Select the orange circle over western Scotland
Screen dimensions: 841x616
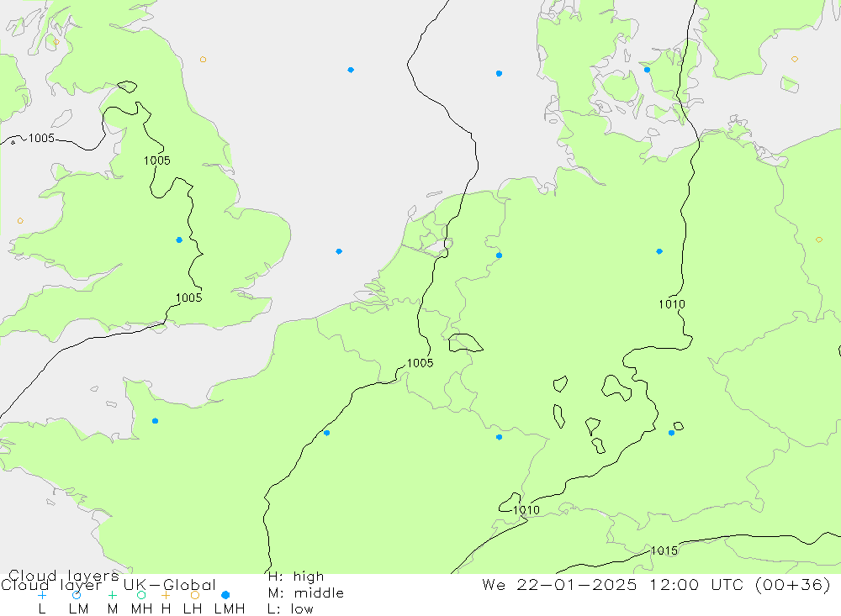click(56, 42)
